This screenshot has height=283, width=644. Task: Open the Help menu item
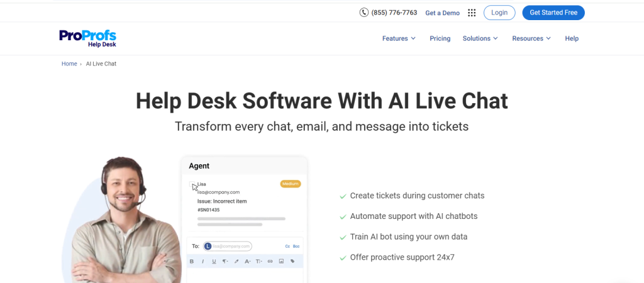point(571,38)
